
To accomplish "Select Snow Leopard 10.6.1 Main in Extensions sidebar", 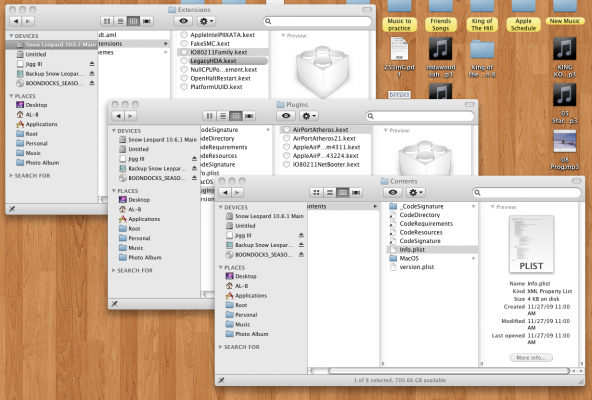I will click(x=52, y=45).
